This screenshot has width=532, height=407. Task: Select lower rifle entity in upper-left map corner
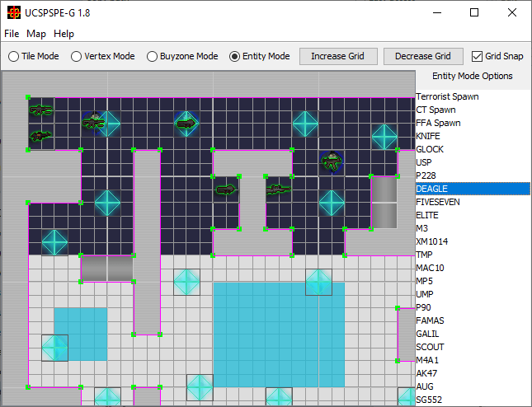coord(41,136)
